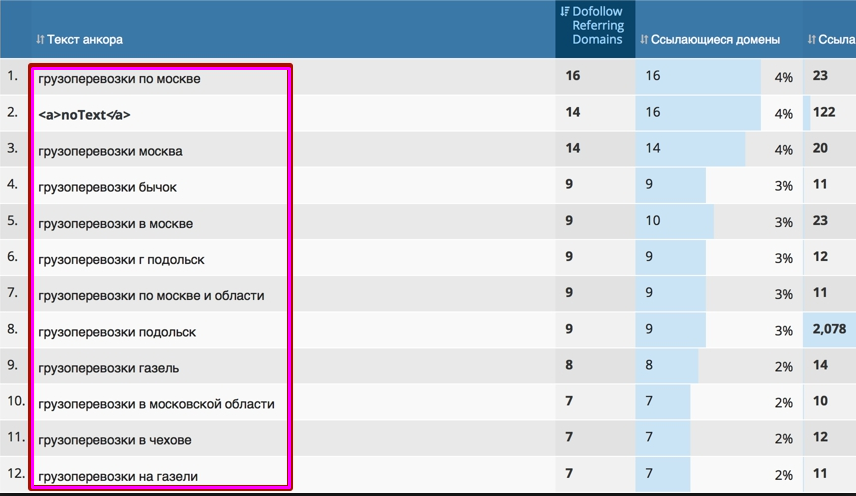Viewport: 856px width, 496px height.
Task: Open anchor грузоперевозки бычок
Action: (x=107, y=187)
